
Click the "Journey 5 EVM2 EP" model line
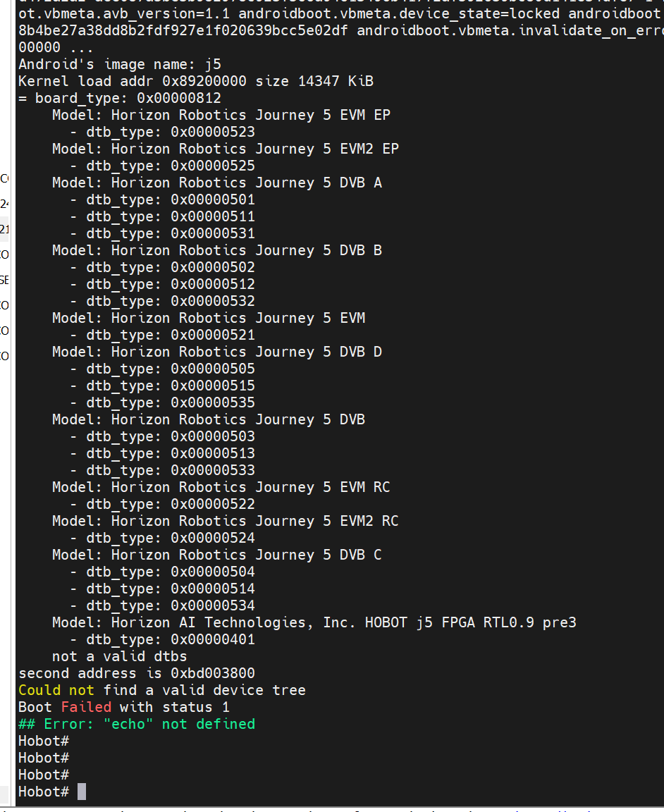(x=226, y=149)
